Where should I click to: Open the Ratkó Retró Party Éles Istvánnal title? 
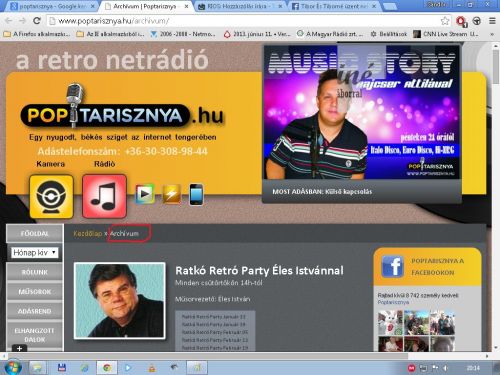point(259,270)
